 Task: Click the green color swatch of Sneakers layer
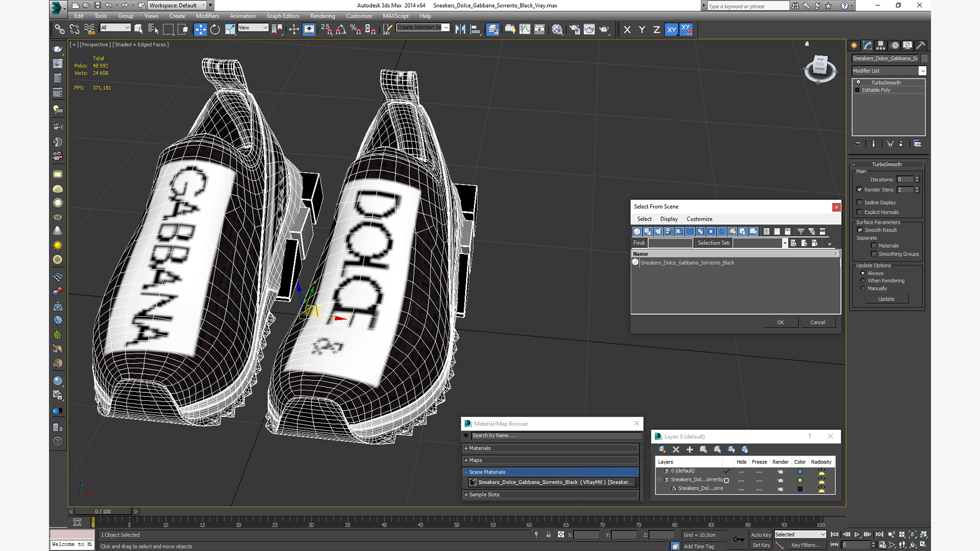800,481
